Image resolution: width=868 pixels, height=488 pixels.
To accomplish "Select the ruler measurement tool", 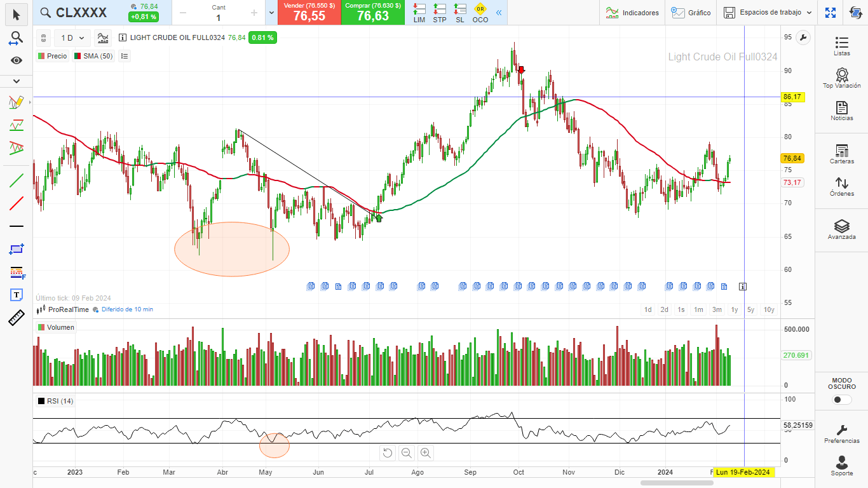I will [17, 318].
